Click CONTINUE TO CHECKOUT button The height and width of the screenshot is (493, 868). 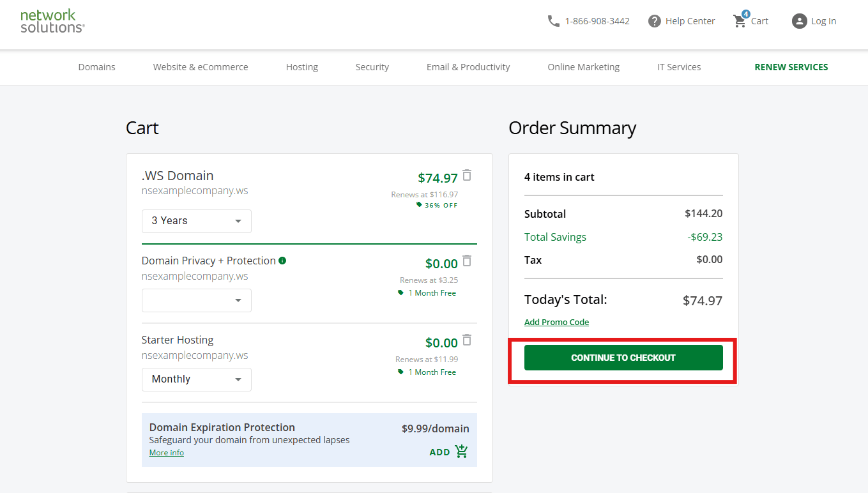pos(623,358)
